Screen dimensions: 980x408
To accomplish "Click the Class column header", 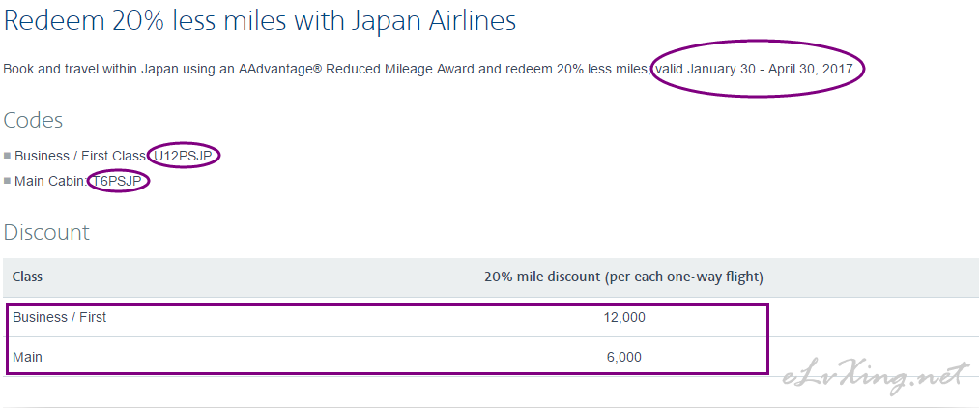I will pos(27,277).
